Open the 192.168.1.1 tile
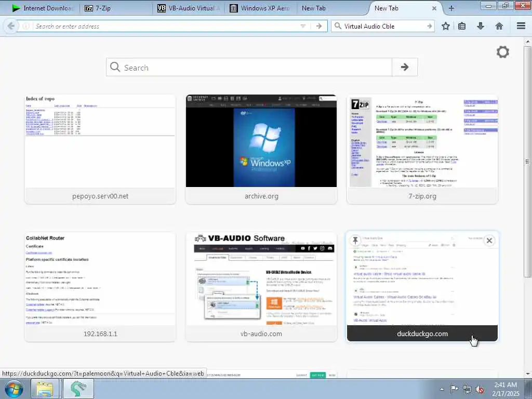The width and height of the screenshot is (532, 399). point(100,287)
